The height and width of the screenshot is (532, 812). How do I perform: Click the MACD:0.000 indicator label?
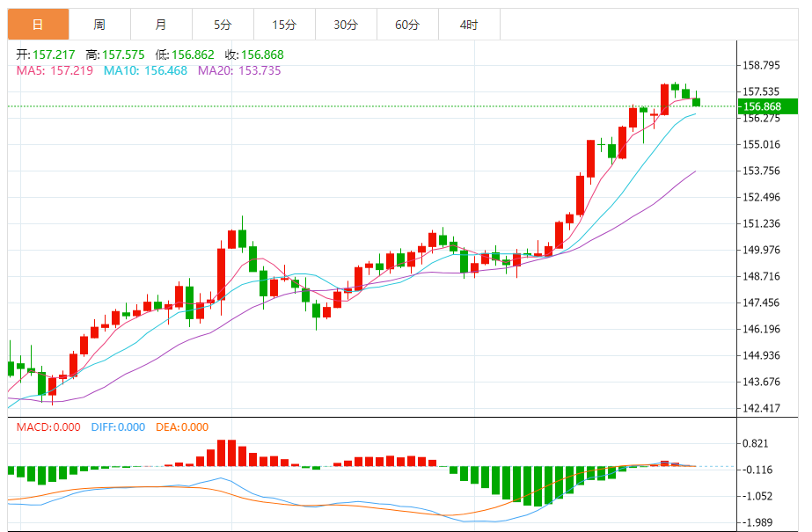coord(48,427)
